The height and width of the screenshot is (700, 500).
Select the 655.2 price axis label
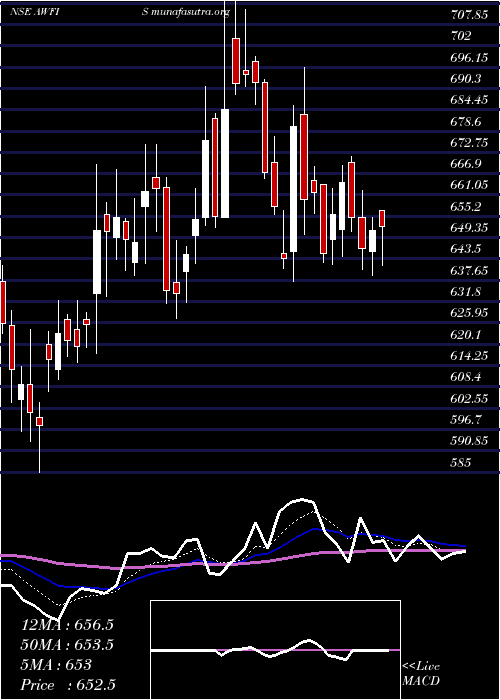pos(466,207)
